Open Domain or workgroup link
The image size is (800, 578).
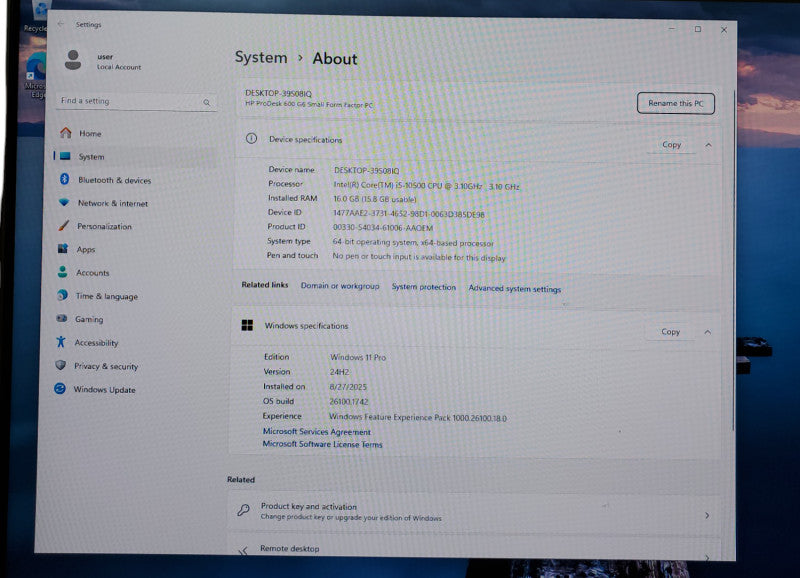pyautogui.click(x=340, y=286)
